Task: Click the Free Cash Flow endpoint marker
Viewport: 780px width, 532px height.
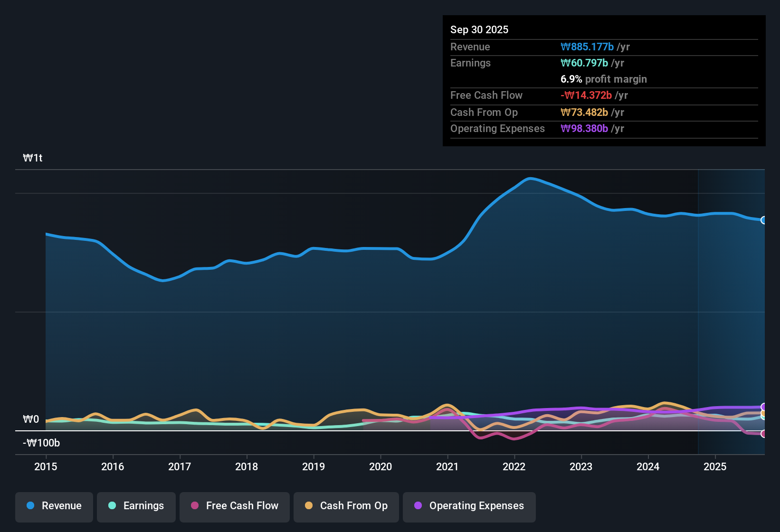Action: pos(763,434)
